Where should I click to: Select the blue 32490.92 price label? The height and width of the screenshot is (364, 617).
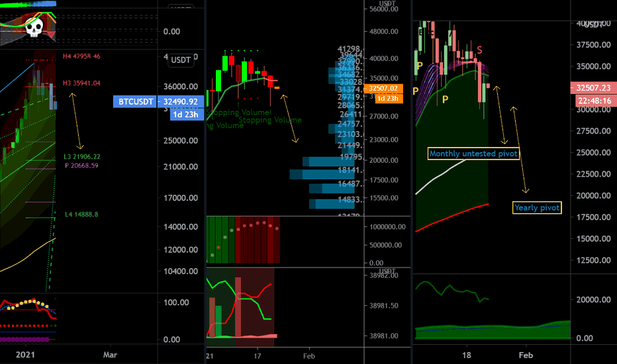181,101
